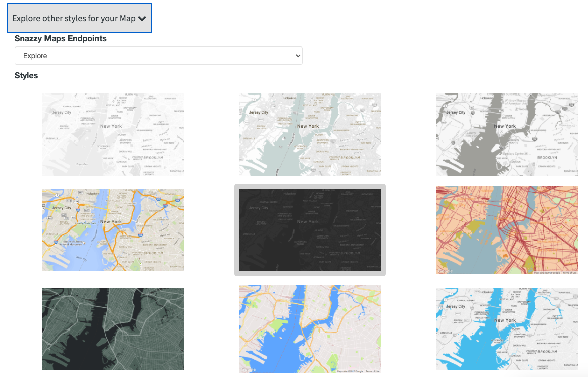
Task: Open Terms of Use on the peach red-road map
Action: 569,272
